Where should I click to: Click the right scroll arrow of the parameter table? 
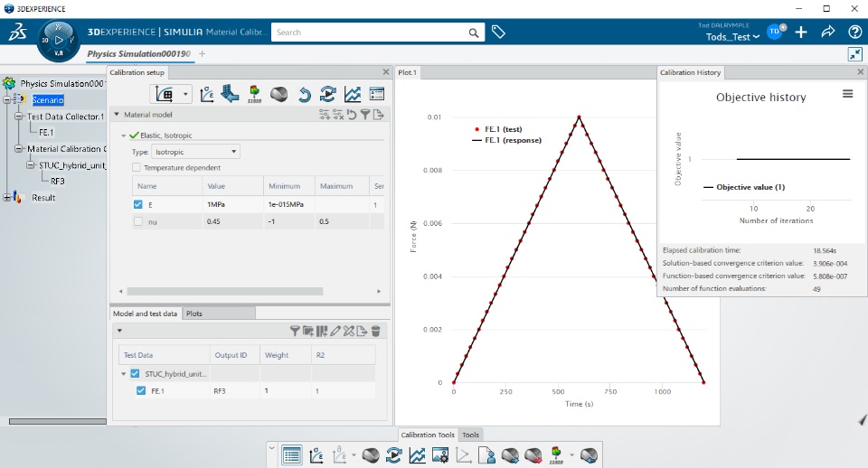point(379,291)
